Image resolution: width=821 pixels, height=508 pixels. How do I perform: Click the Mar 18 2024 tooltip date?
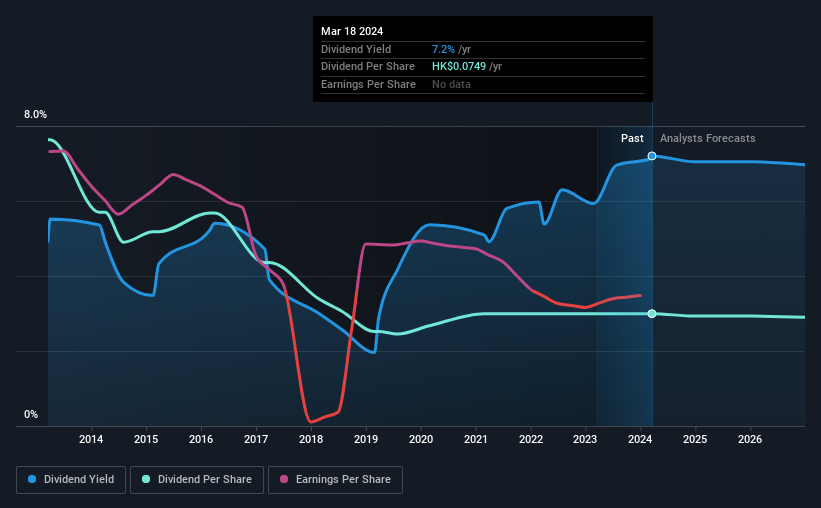(352, 31)
